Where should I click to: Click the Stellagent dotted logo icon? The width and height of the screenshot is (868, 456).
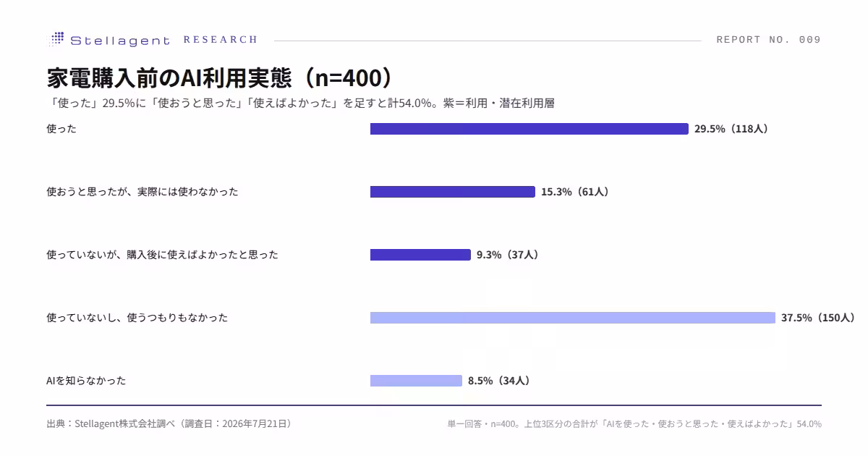pos(56,40)
